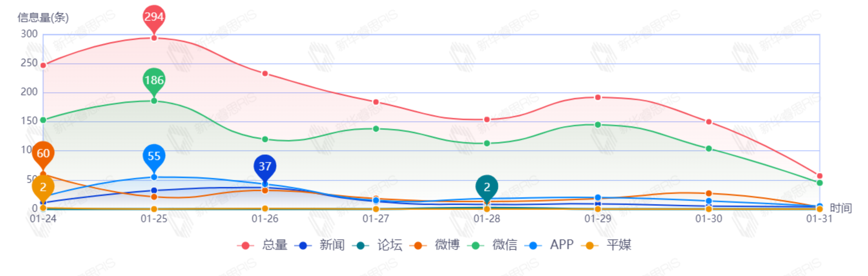Click the orange 60 Weibo marker pin

coord(43,153)
